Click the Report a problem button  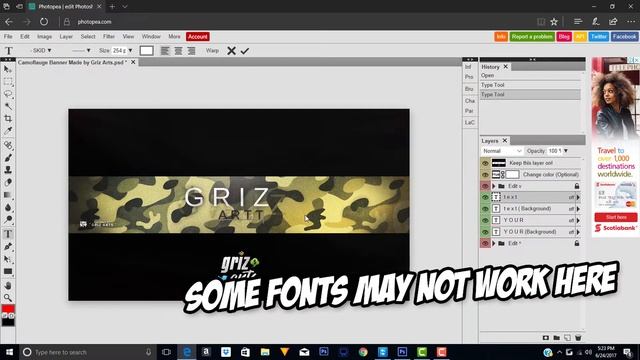pyautogui.click(x=532, y=37)
